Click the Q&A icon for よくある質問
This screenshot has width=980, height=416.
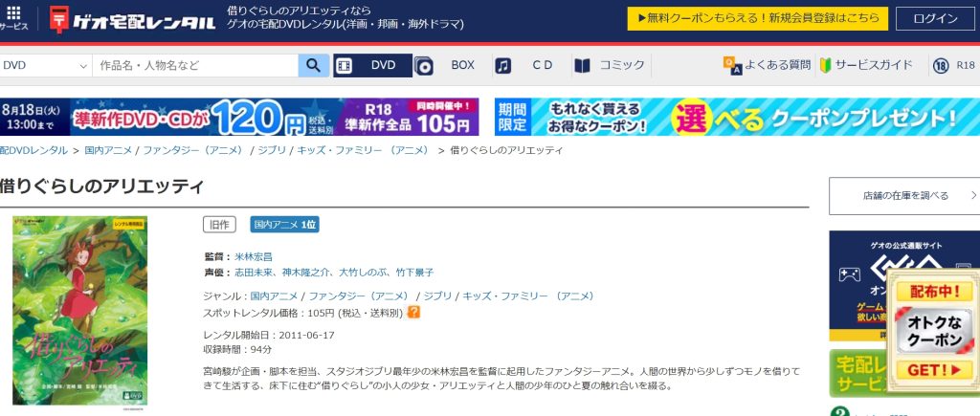tap(732, 65)
